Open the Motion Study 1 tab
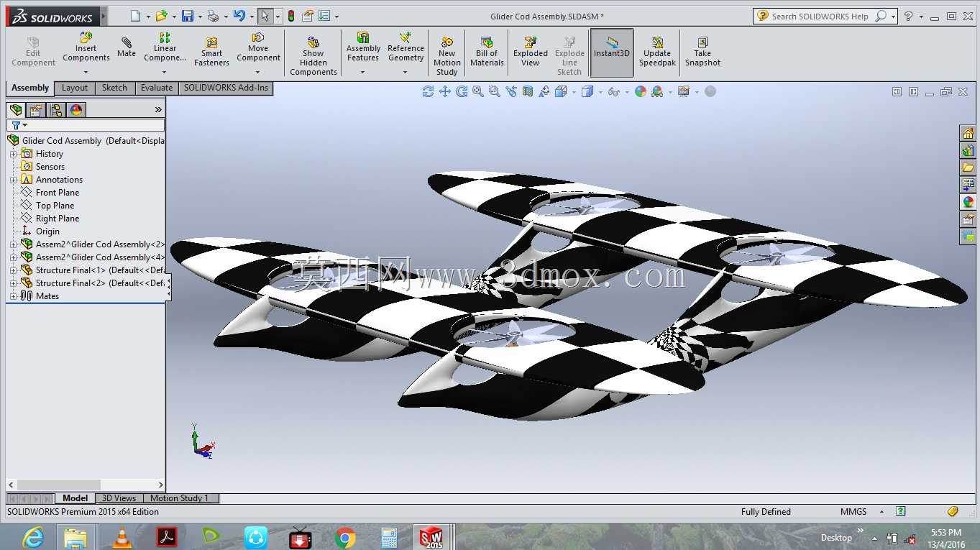 179,498
